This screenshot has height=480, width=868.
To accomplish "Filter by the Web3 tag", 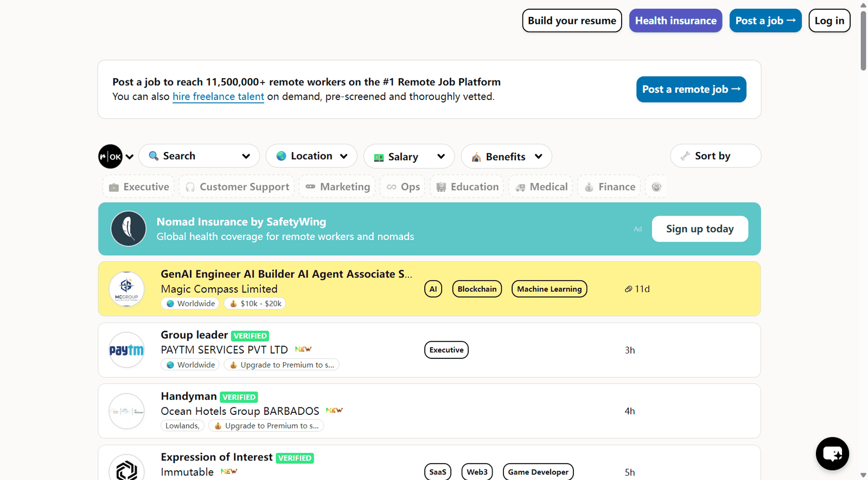I will pyautogui.click(x=477, y=471).
